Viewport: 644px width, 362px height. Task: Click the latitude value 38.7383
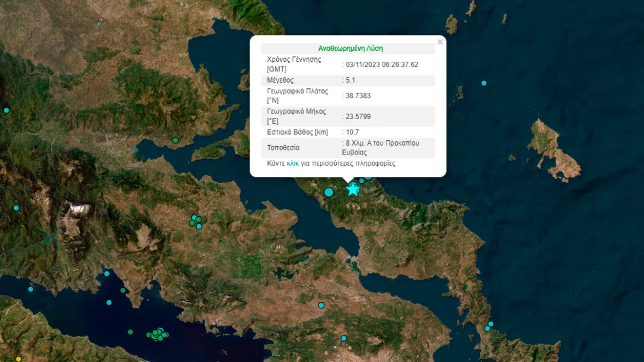coord(358,95)
